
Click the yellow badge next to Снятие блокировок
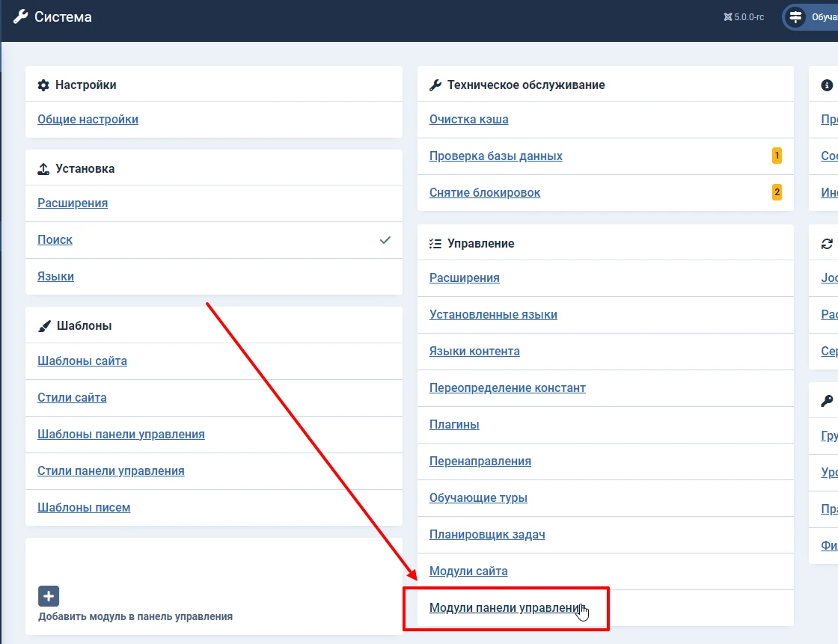point(777,192)
